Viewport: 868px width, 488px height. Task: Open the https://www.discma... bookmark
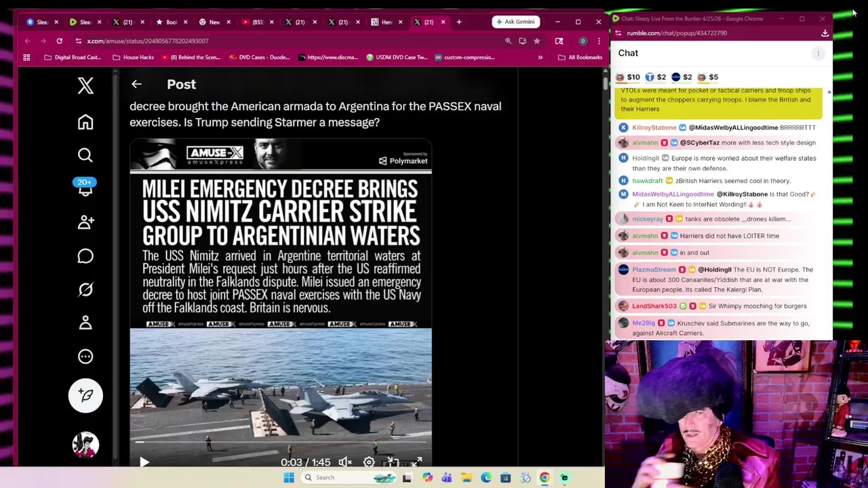tap(328, 58)
